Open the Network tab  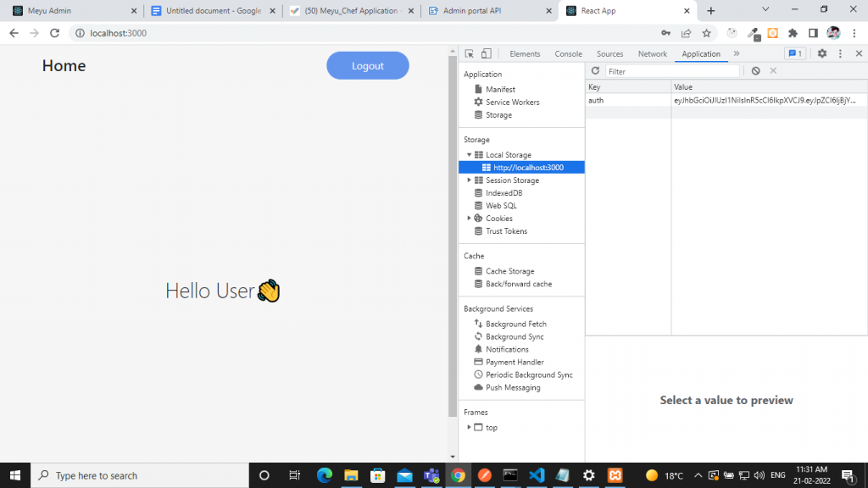652,53
